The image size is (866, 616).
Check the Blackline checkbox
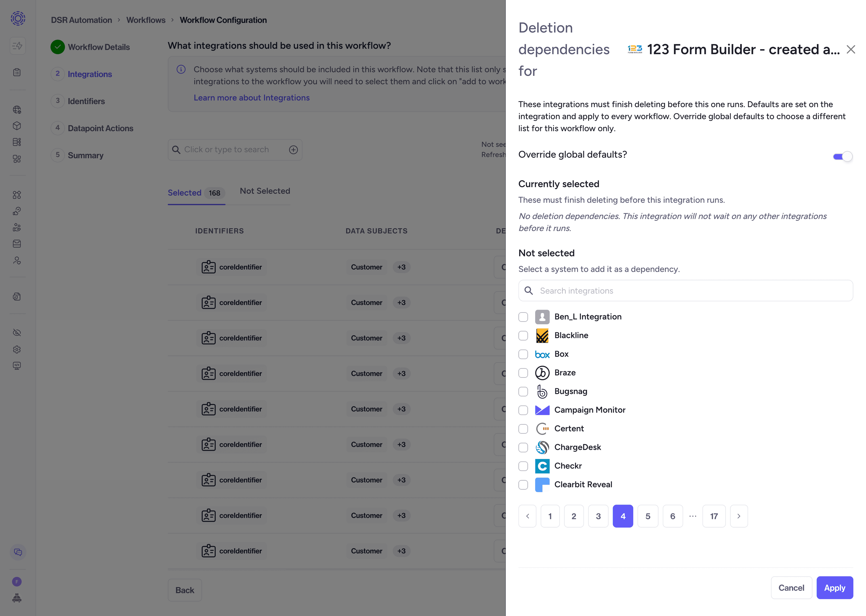point(523,336)
